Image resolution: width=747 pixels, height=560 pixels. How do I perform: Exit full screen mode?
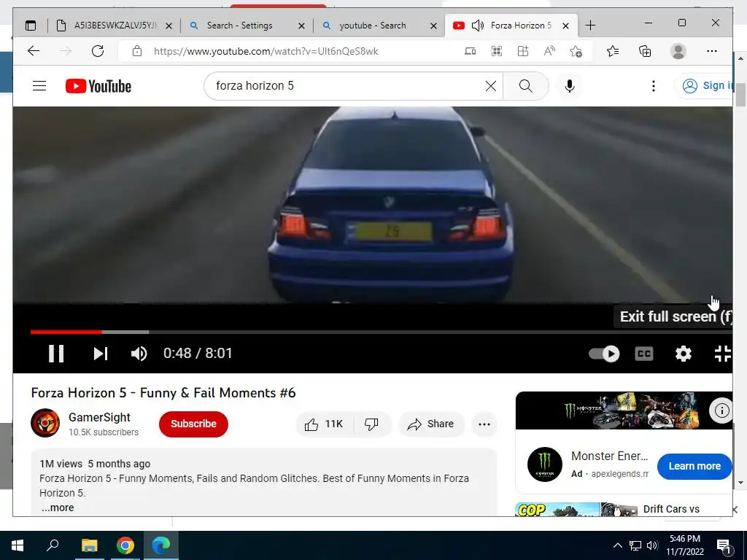click(723, 354)
